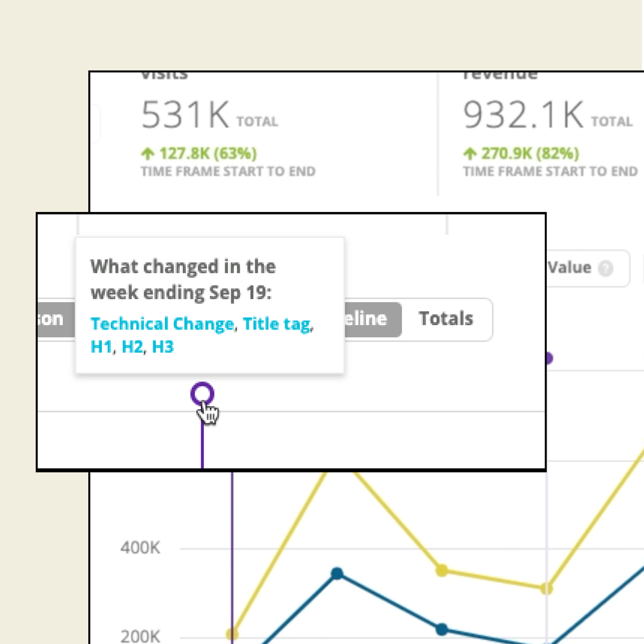Click the purple hollow circle change marker
The height and width of the screenshot is (644, 644).
coord(202,394)
